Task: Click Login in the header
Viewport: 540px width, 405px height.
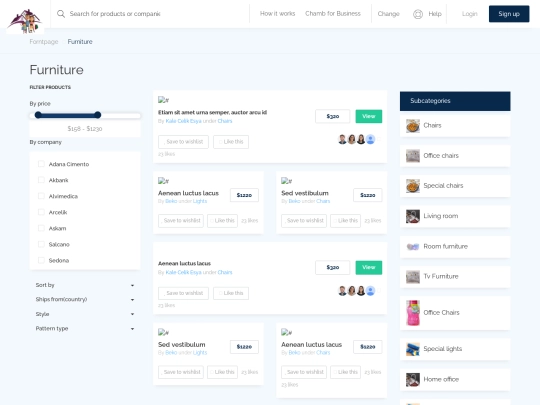Action: tap(469, 14)
